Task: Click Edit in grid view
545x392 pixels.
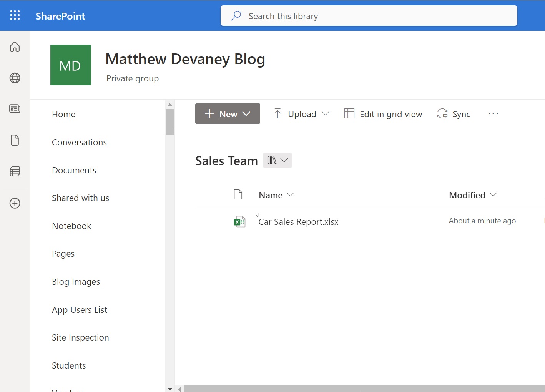Action: 383,114
